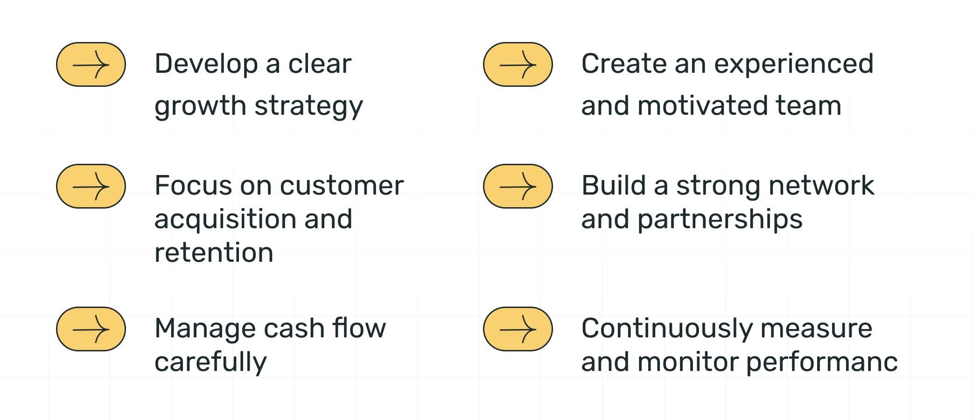Select the 'acquisition and' text line
Image resolution: width=980 pixels, height=420 pixels.
253,219
